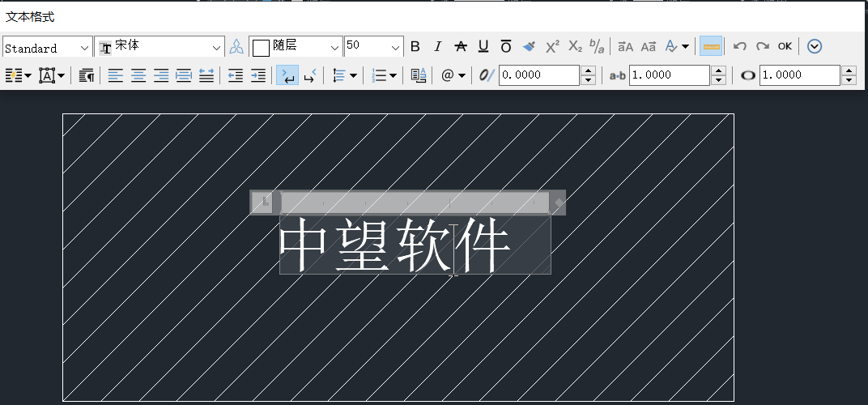The height and width of the screenshot is (405, 868).
Task: Toggle strikethrough formatting
Action: 461,47
